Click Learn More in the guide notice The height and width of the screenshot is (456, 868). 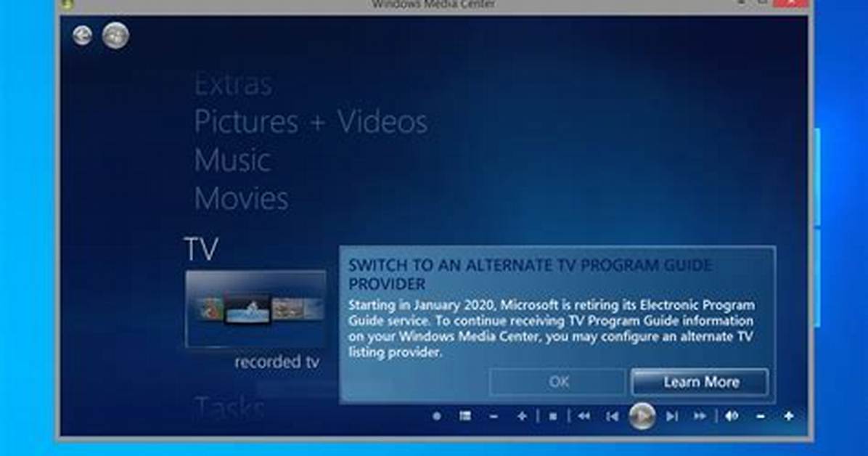coord(701,383)
